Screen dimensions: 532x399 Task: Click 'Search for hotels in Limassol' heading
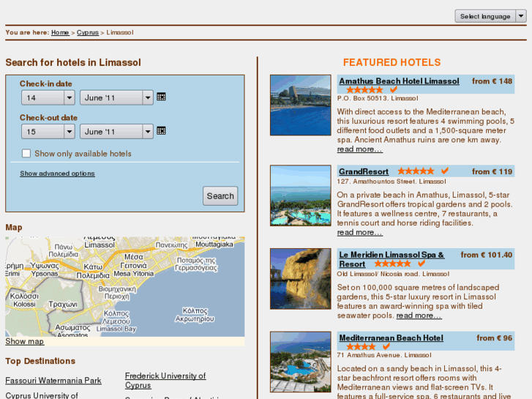pyautogui.click(x=73, y=62)
